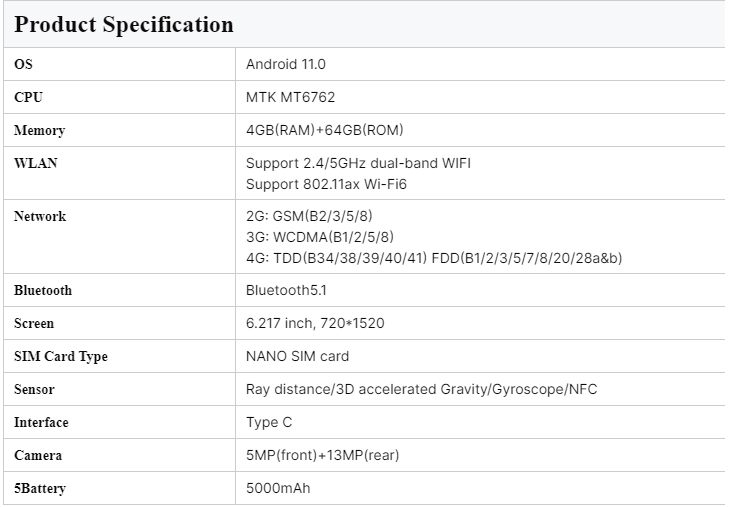Click the CPU row label
Screen dimensions: 730x507
(x=28, y=97)
